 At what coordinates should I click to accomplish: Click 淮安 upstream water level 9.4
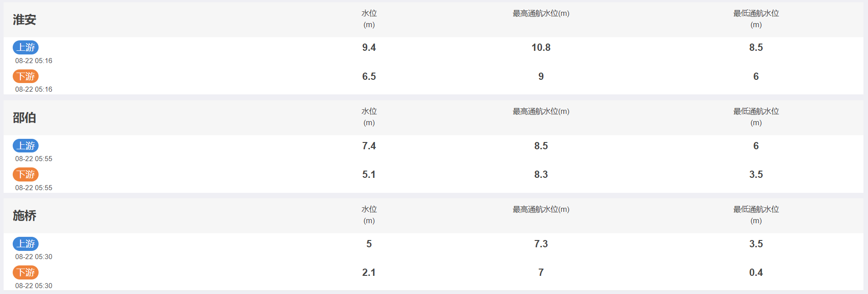[x=369, y=48]
